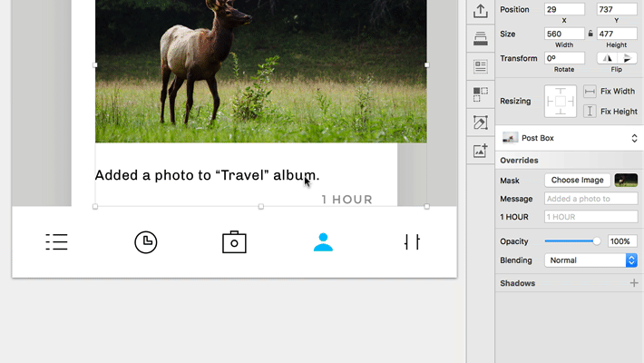Click the selection group icon in side toolbar
Image resolution: width=644 pixels, height=363 pixels.
coord(481,94)
